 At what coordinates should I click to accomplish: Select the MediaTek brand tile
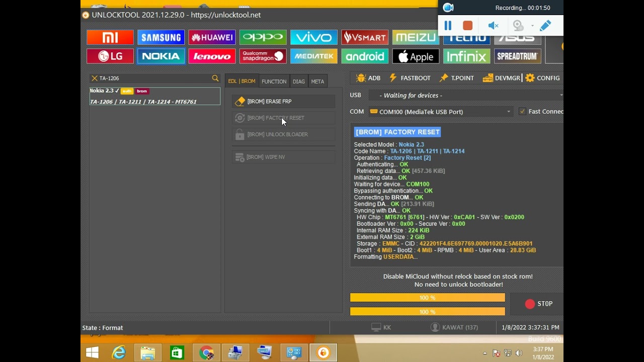313,56
